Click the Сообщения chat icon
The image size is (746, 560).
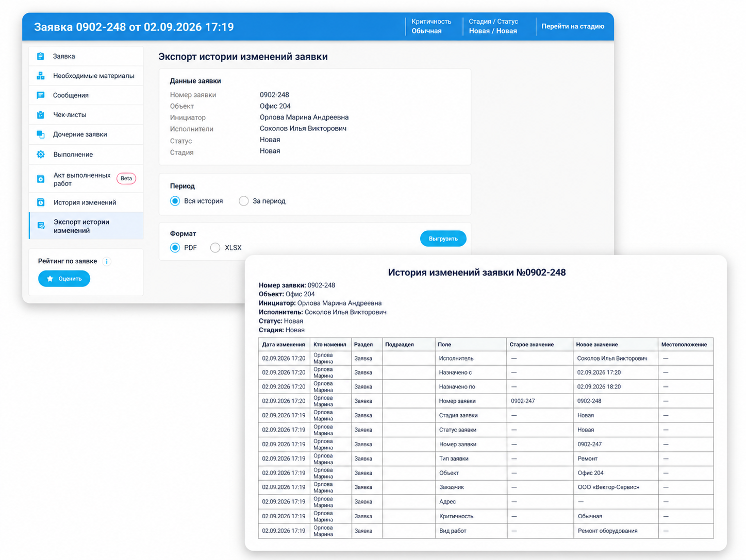pyautogui.click(x=41, y=95)
